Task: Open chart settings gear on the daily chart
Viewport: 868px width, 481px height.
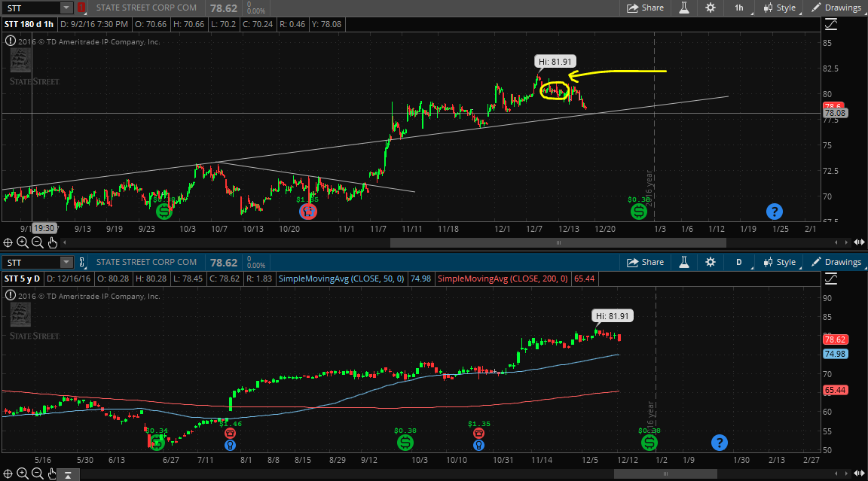Action: 711,262
